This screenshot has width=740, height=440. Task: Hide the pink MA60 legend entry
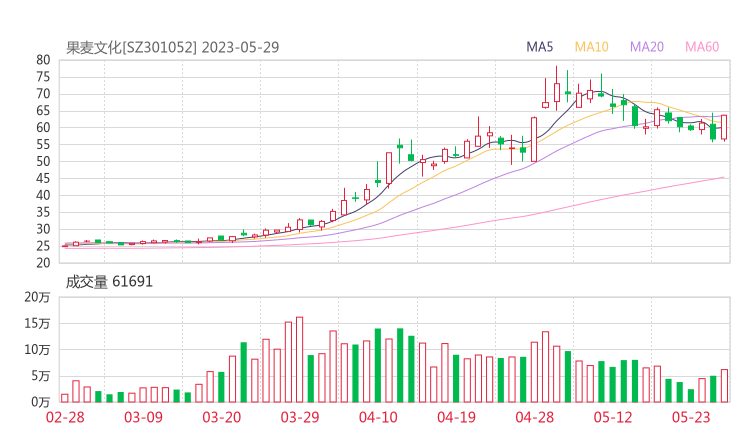(x=702, y=47)
